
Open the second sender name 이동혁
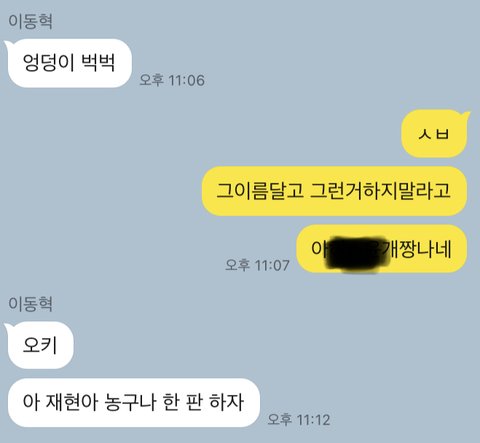coord(30,304)
